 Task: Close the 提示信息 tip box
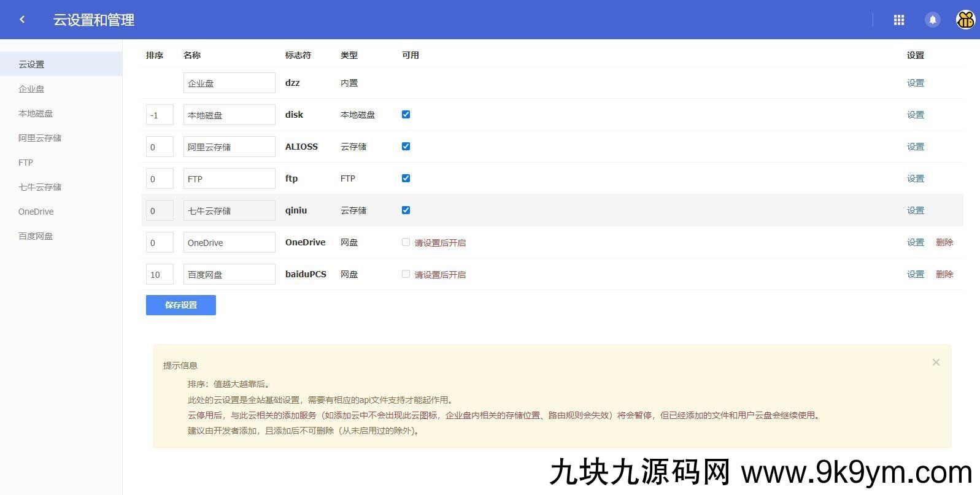(x=936, y=363)
